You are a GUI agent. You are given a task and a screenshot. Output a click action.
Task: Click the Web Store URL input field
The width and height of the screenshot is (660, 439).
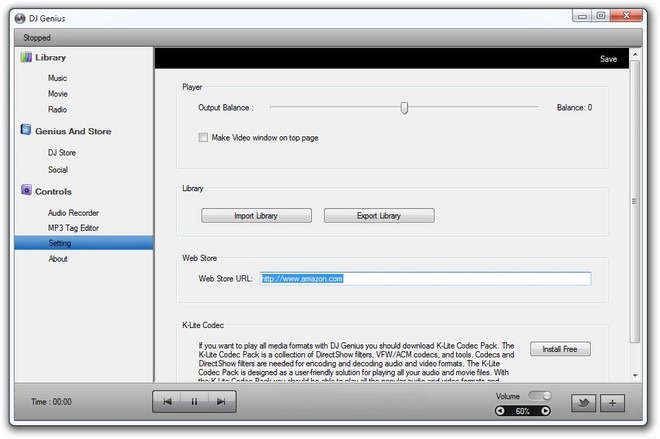(425, 279)
